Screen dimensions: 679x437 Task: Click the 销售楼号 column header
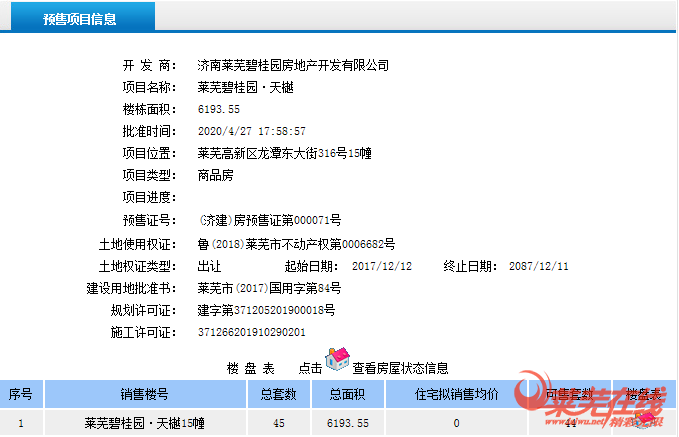pyautogui.click(x=145, y=394)
